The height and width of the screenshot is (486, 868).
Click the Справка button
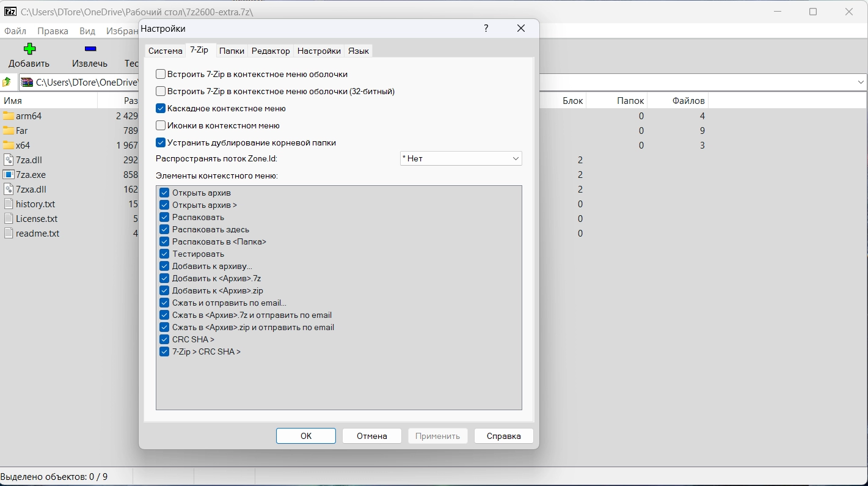pyautogui.click(x=504, y=436)
